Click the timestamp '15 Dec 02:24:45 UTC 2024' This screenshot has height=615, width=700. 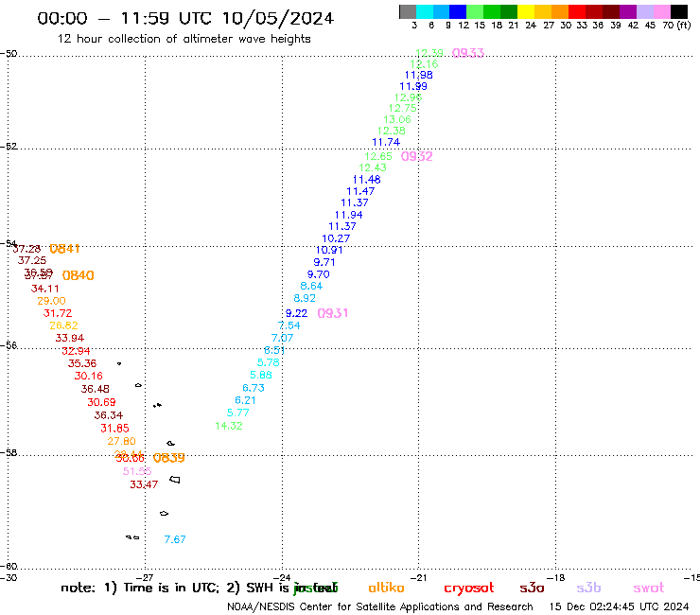click(620, 606)
